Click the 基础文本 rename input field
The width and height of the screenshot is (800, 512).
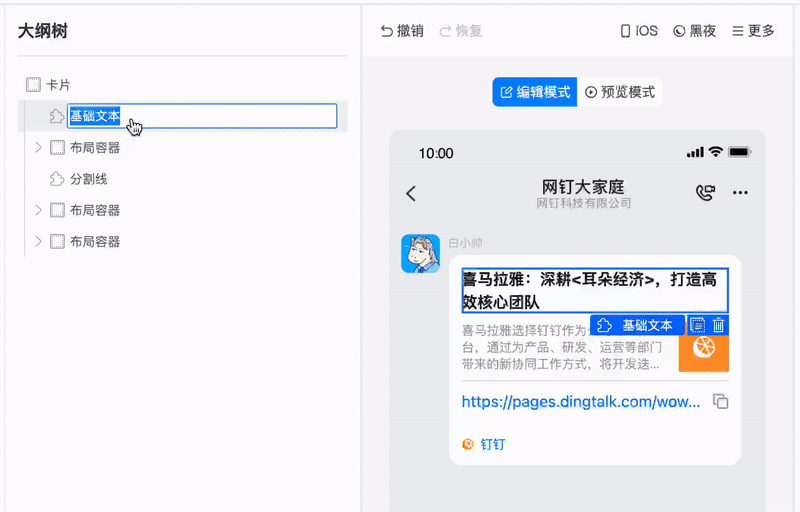click(x=202, y=116)
